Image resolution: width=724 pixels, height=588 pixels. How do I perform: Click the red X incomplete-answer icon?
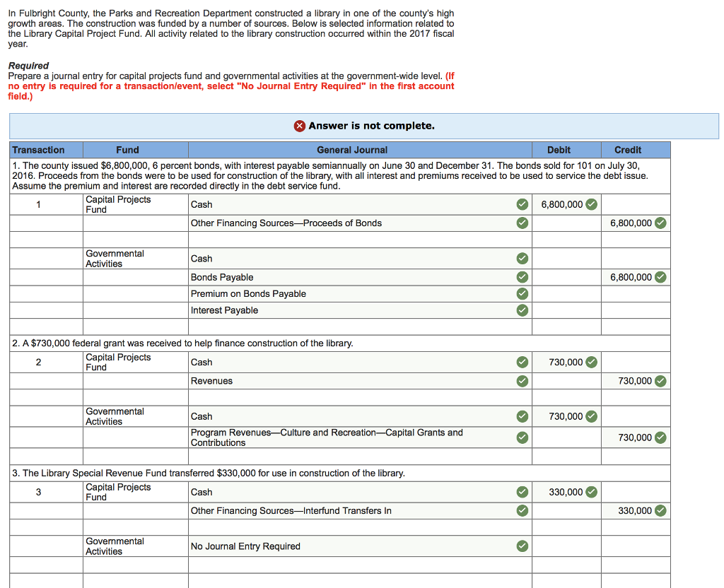coord(300,126)
